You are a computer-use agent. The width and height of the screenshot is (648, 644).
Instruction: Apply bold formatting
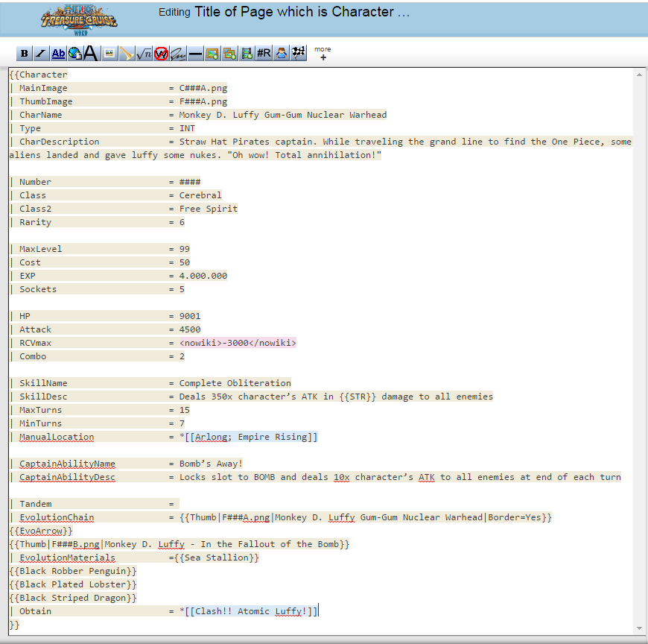point(25,54)
